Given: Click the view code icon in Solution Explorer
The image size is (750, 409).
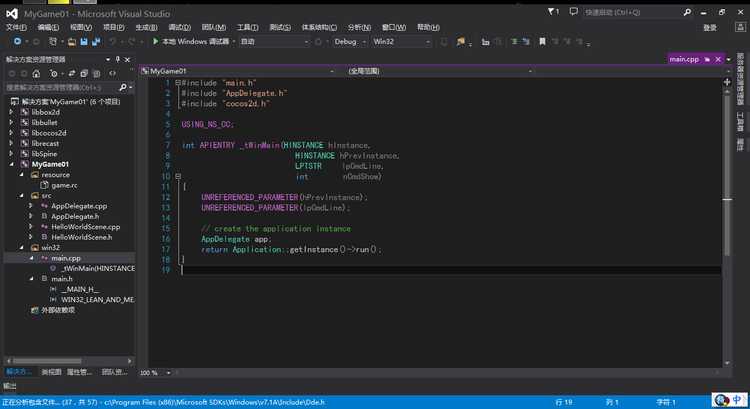Looking at the screenshot, I should point(112,73).
